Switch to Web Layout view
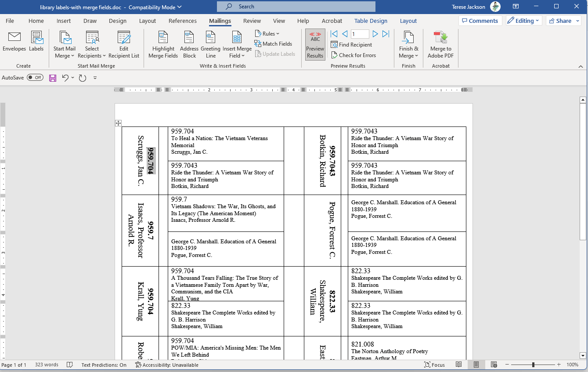588x372 pixels. [494, 365]
